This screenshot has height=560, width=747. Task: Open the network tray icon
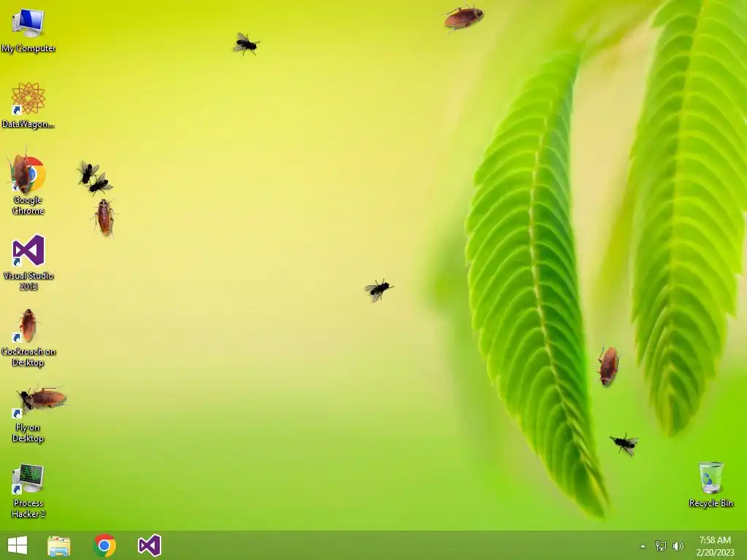point(661,545)
